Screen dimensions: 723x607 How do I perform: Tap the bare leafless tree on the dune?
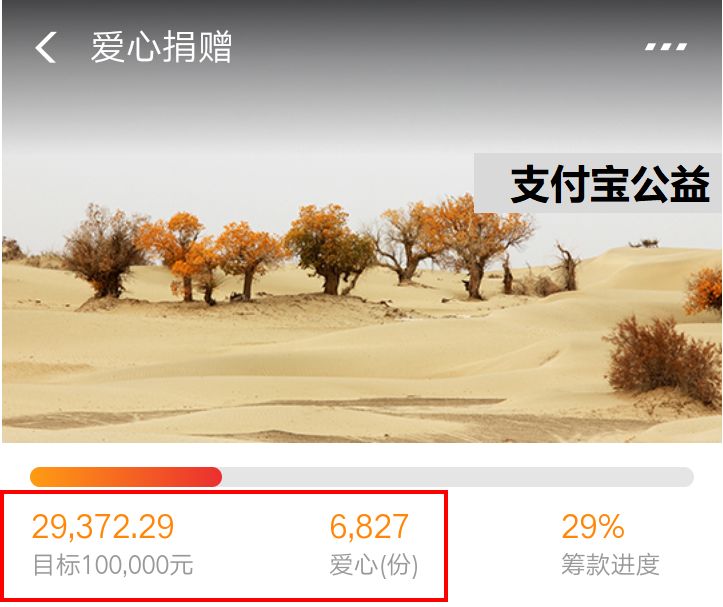click(x=566, y=267)
